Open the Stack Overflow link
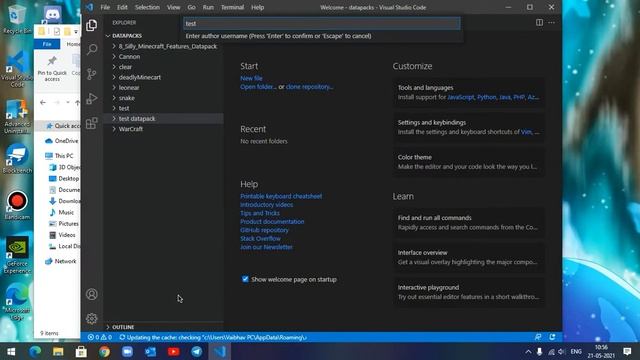This screenshot has height=360, width=640. pos(260,238)
